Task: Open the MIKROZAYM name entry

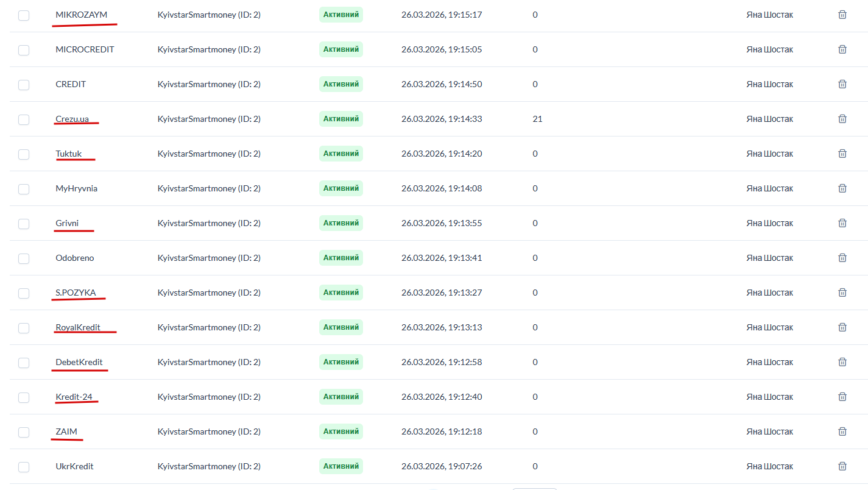Action: [81, 15]
